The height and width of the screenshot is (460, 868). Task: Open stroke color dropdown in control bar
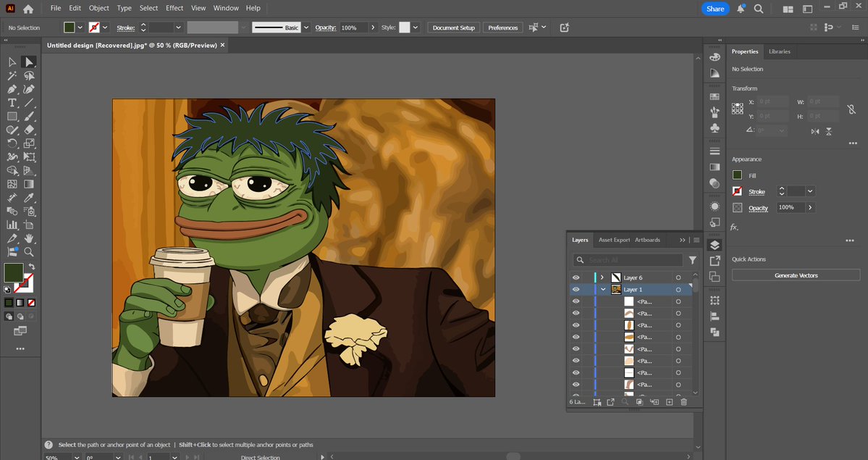(x=105, y=27)
